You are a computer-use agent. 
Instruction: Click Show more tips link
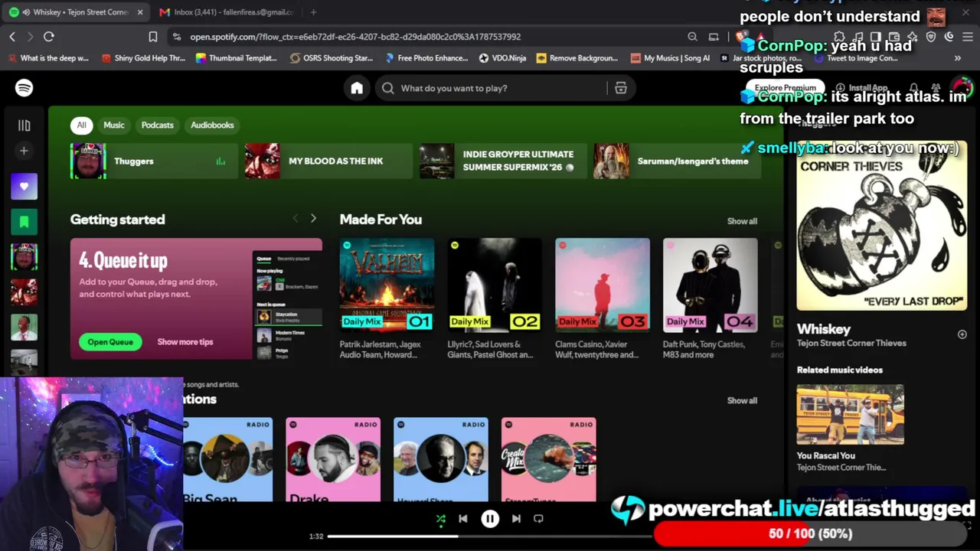tap(185, 342)
